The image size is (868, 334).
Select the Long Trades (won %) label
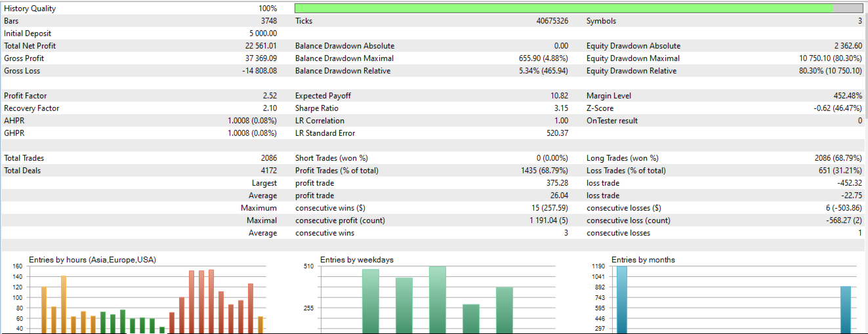coord(623,158)
